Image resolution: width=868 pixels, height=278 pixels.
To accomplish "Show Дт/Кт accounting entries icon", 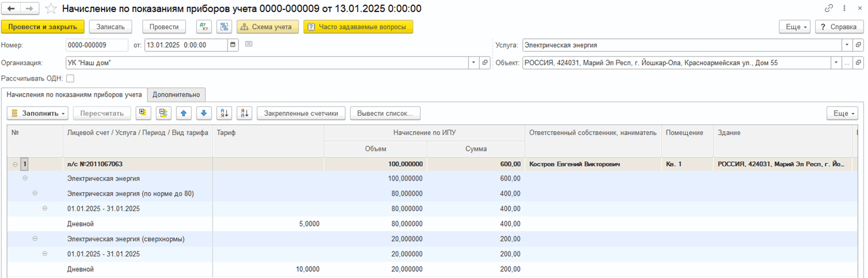I will tap(204, 27).
